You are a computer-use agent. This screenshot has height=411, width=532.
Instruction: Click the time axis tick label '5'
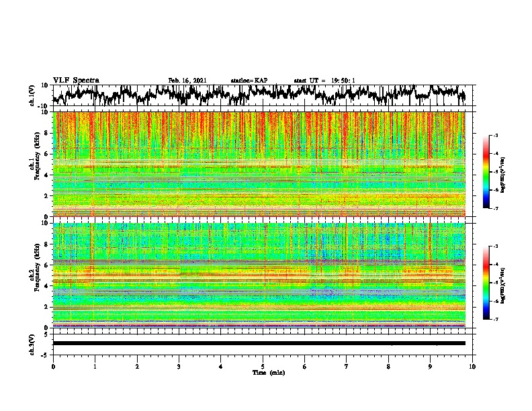pyautogui.click(x=263, y=367)
